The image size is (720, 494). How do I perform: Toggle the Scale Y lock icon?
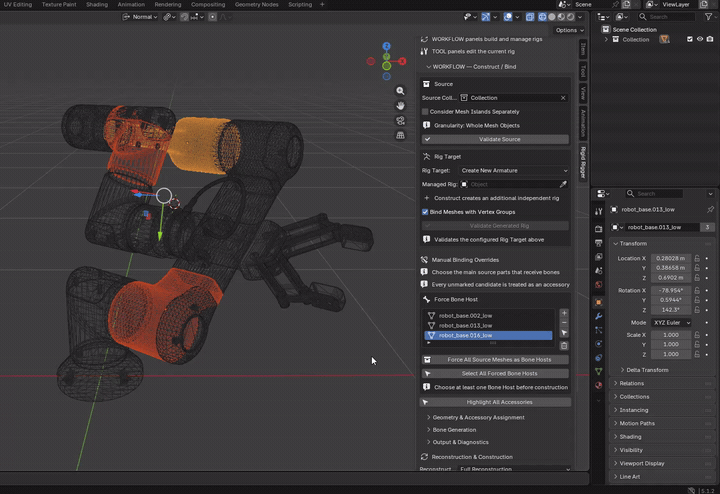[697, 344]
